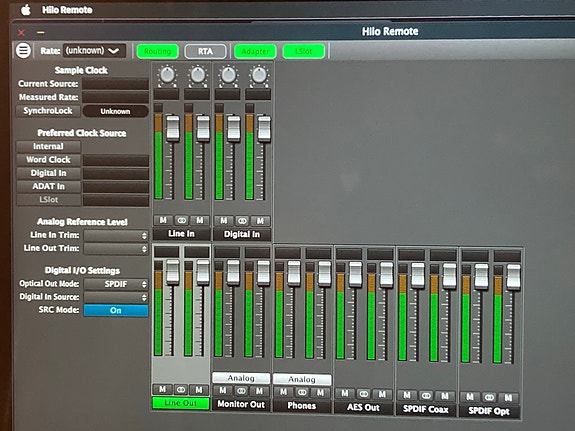Click the left Phones fader handle
The image size is (575, 431).
tap(294, 273)
